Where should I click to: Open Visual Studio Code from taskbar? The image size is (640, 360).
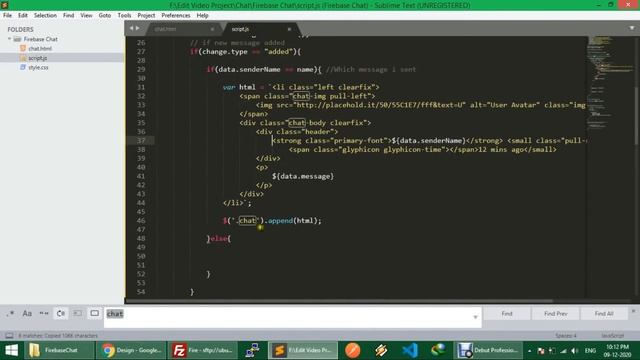(410, 350)
